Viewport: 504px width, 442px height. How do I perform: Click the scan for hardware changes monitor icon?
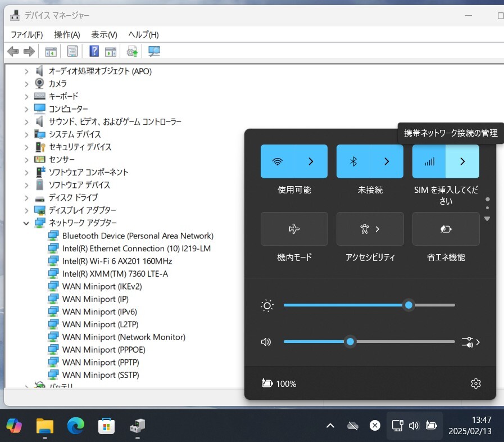coord(154,52)
